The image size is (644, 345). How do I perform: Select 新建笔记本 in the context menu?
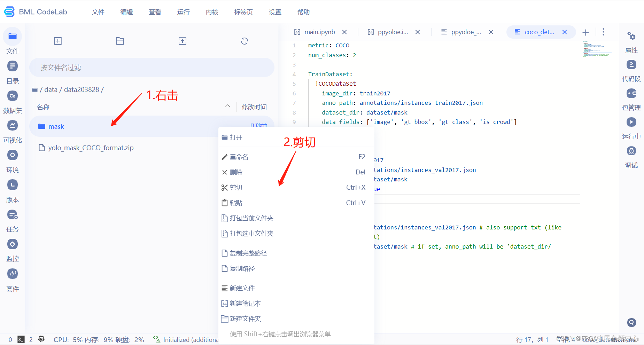[x=296, y=304]
